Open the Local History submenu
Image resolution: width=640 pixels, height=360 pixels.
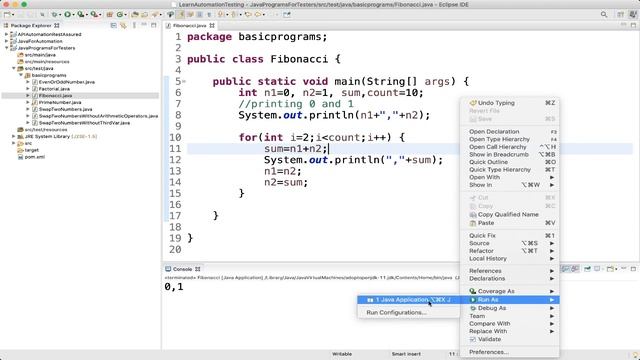click(510, 259)
